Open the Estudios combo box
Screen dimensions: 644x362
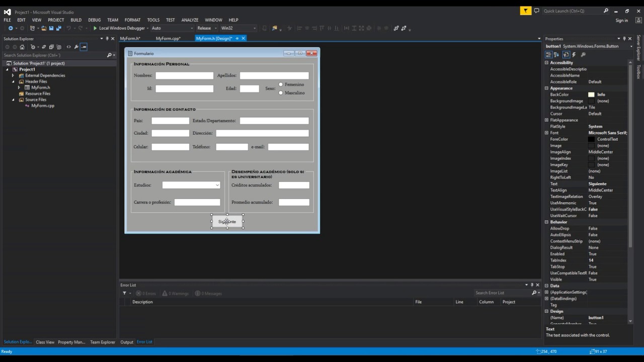[x=217, y=185]
